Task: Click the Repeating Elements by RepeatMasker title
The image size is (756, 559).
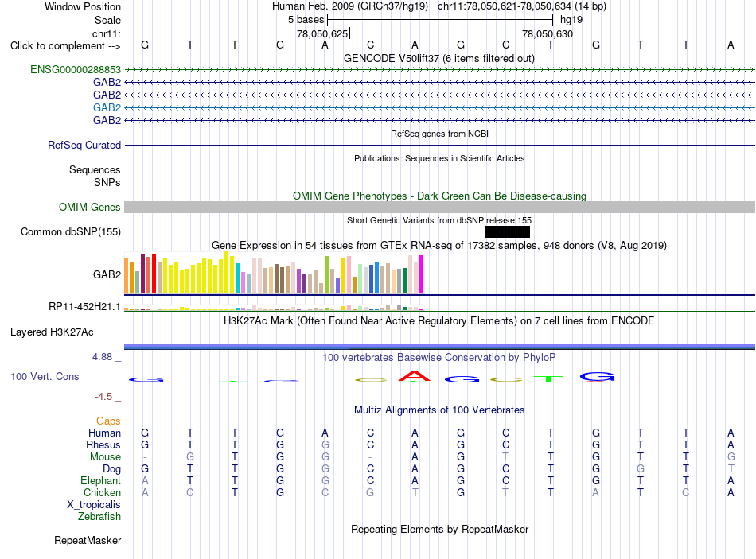Action: coord(439,529)
